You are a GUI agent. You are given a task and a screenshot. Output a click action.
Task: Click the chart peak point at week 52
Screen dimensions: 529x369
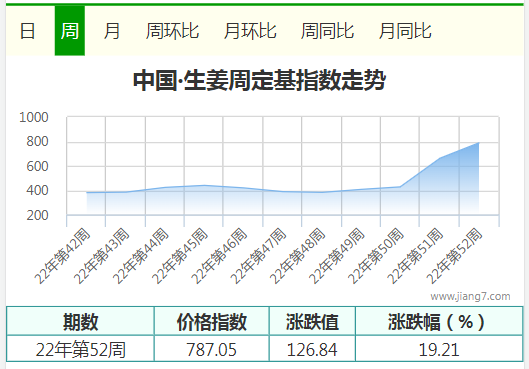coord(478,143)
